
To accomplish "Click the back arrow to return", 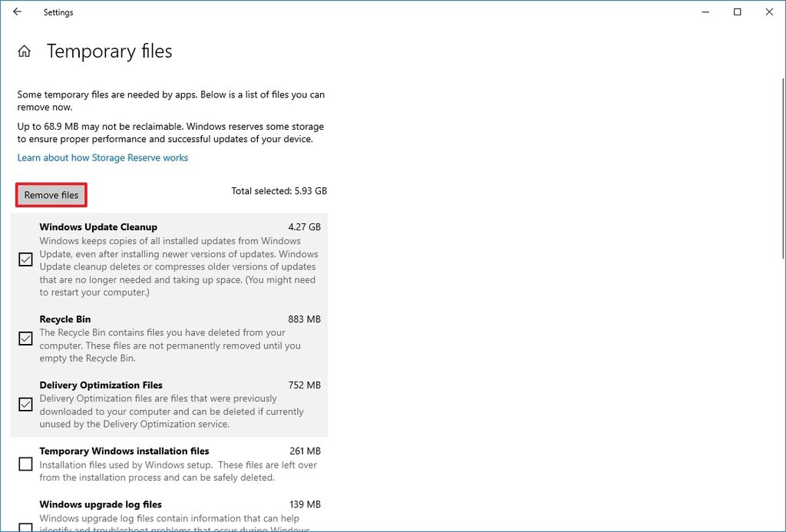I will [17, 12].
